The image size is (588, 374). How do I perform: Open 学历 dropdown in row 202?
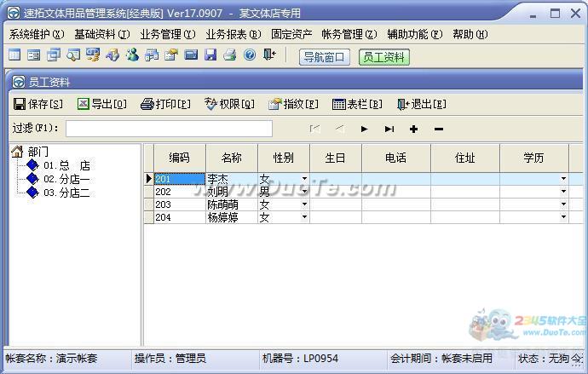(x=563, y=192)
